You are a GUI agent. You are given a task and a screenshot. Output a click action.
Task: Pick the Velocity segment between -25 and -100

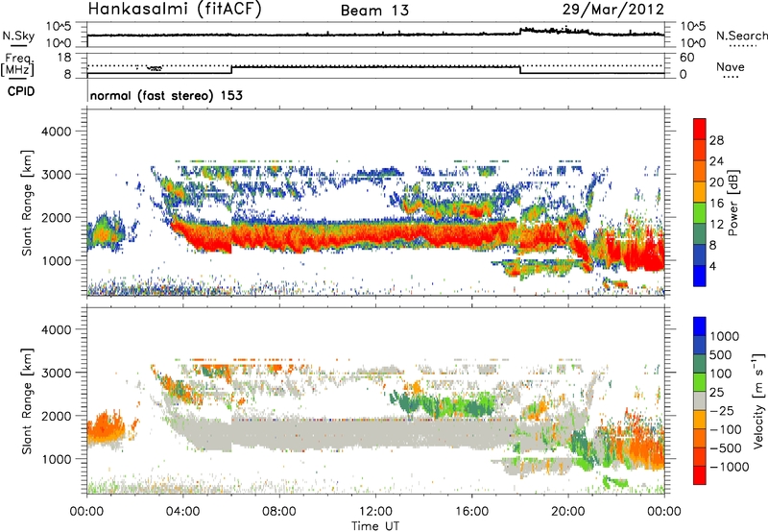tap(700, 420)
